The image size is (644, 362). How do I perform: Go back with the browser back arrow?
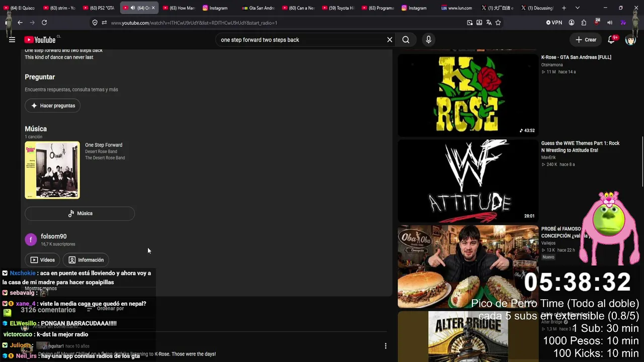20,23
